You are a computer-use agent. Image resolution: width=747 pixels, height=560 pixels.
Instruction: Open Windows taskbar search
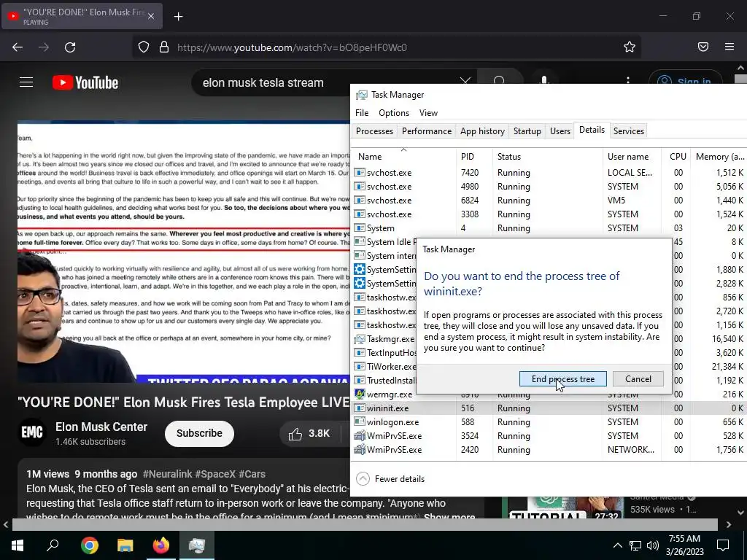[x=53, y=545]
